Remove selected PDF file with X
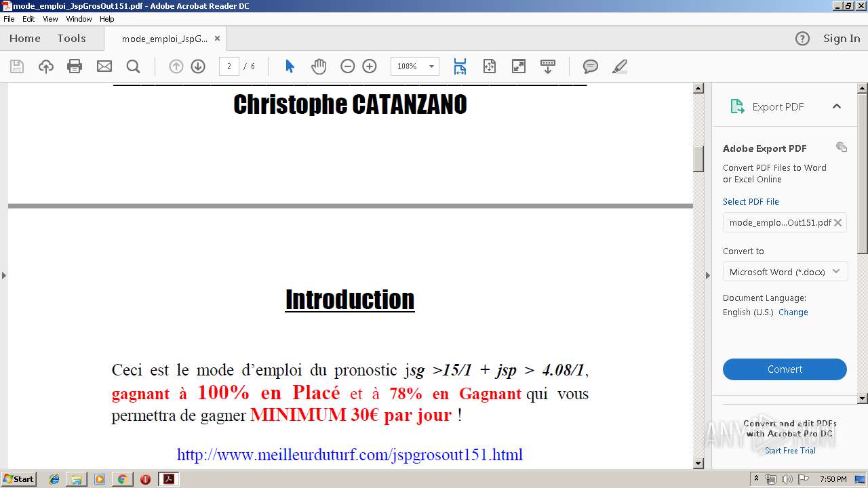 [x=837, y=222]
